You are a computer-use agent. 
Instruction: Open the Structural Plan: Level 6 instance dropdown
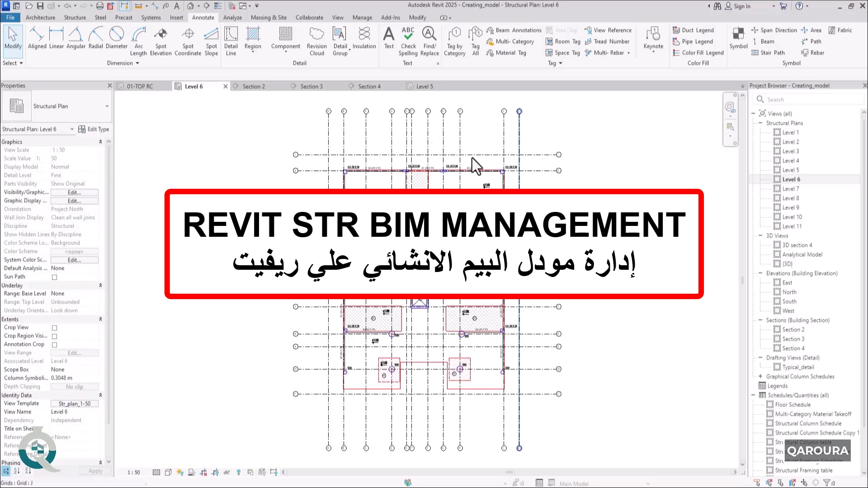point(72,129)
